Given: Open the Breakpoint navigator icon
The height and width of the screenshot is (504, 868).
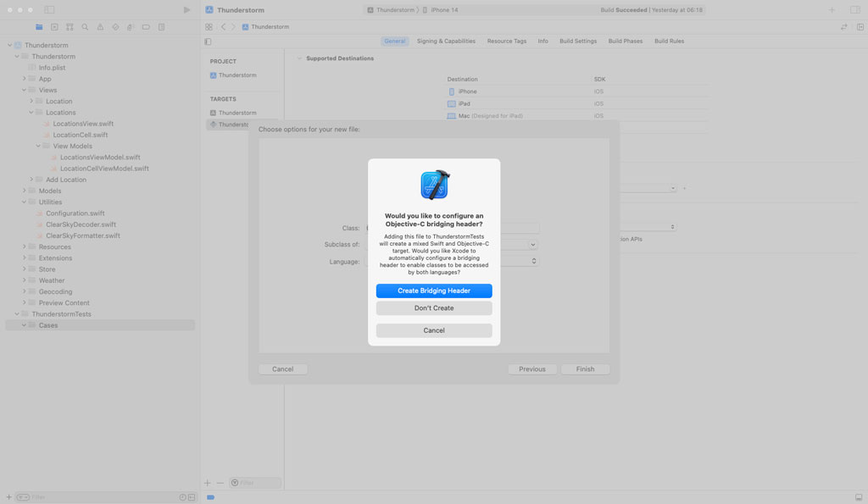Looking at the screenshot, I should tap(146, 26).
